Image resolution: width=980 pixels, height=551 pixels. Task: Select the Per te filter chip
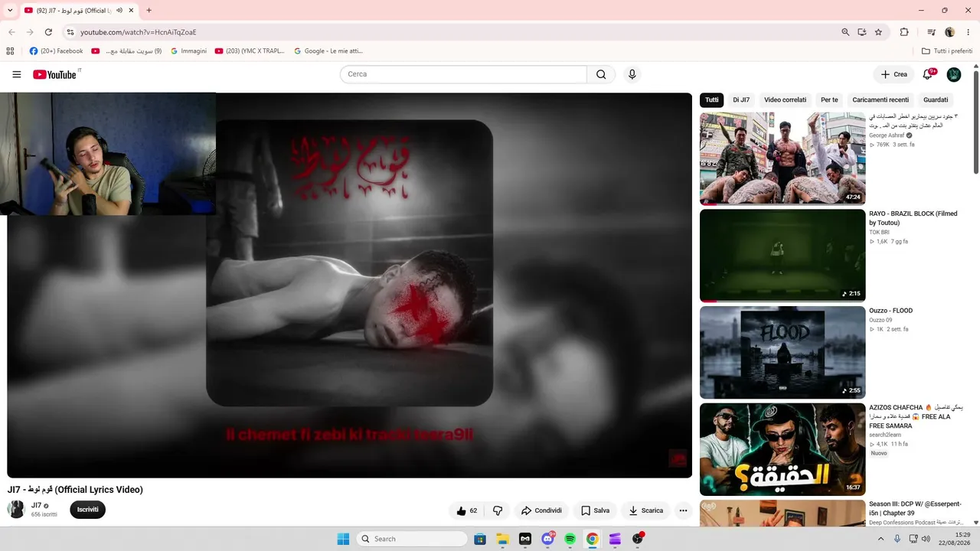click(x=829, y=100)
